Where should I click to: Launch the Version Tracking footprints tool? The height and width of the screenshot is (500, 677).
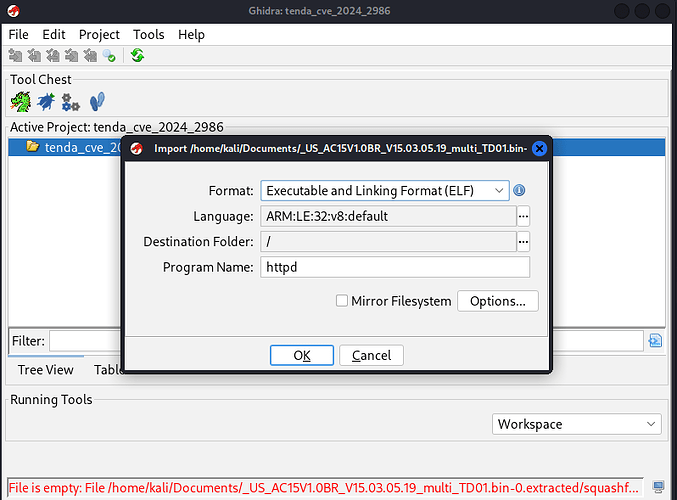click(97, 102)
